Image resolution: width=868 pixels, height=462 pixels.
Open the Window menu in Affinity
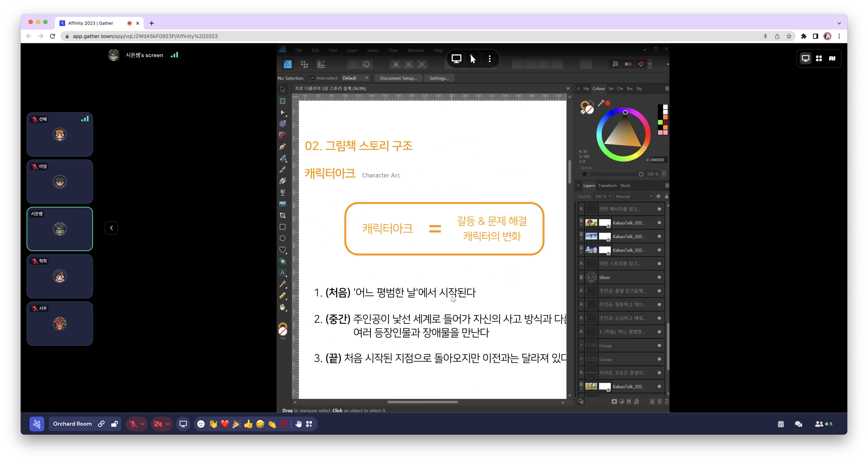pos(416,50)
